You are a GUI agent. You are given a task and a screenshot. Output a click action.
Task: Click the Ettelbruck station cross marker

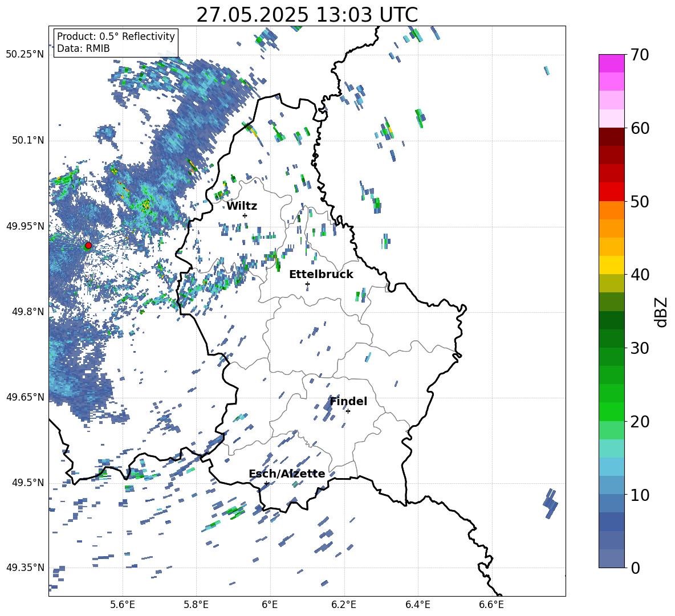pyautogui.click(x=307, y=284)
